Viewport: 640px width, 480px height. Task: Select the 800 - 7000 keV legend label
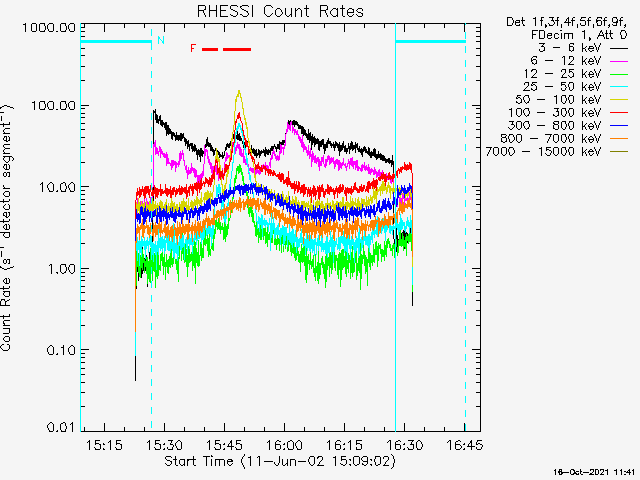(x=551, y=138)
